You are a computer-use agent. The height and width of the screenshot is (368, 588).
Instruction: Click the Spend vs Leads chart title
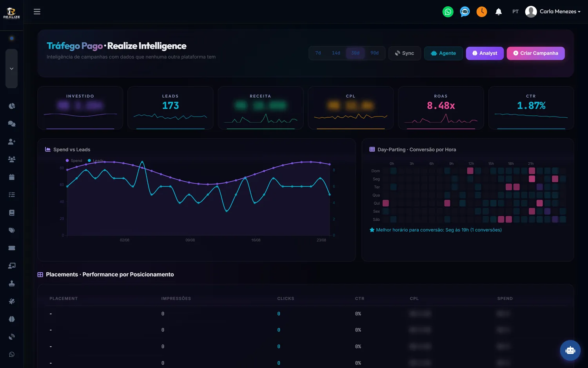click(72, 149)
